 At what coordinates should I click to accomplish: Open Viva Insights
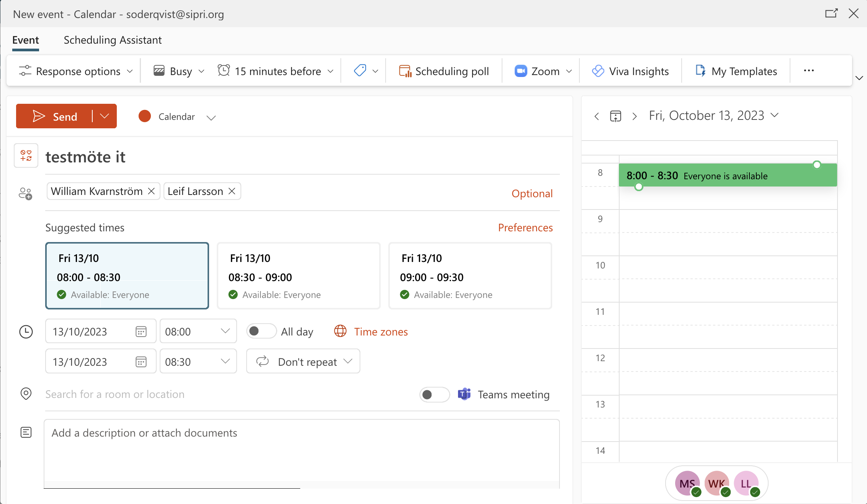click(630, 71)
